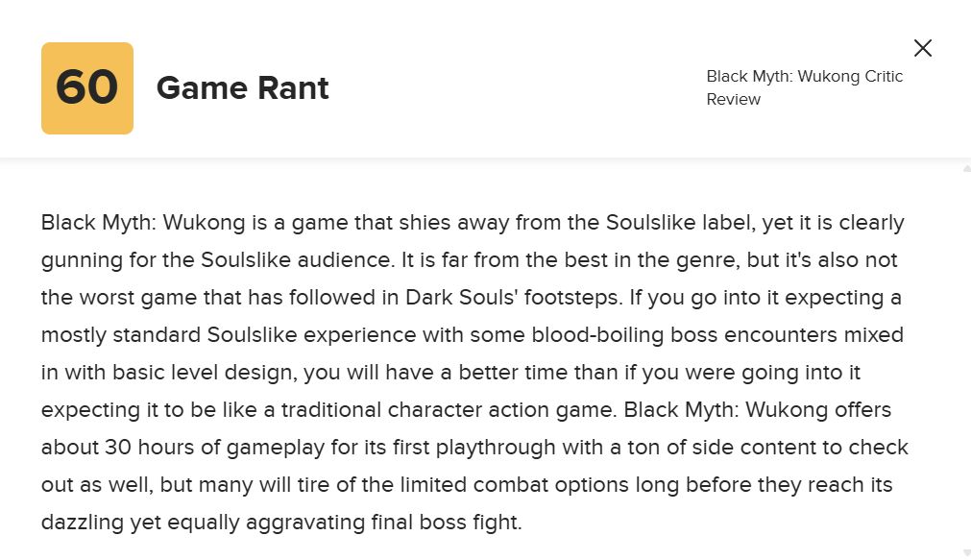Viewport: 971px width, 560px height.
Task: Click the phrase "Soulslike label" in the review
Action: click(678, 223)
